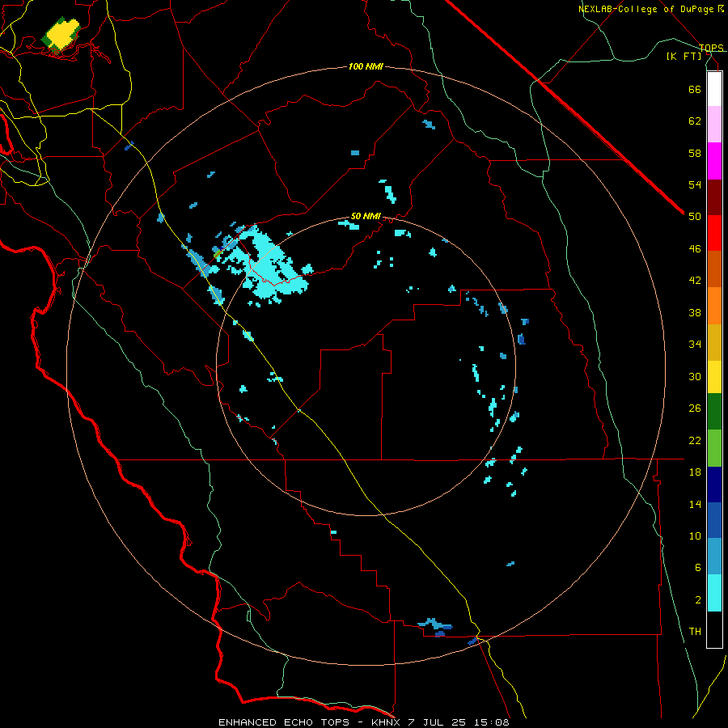Click the 66 legend value
728x728 pixels.
click(695, 90)
